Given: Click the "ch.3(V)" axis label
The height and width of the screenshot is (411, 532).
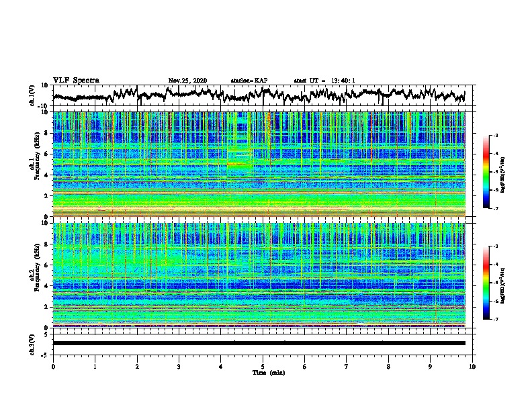Looking at the screenshot, I should tap(32, 345).
